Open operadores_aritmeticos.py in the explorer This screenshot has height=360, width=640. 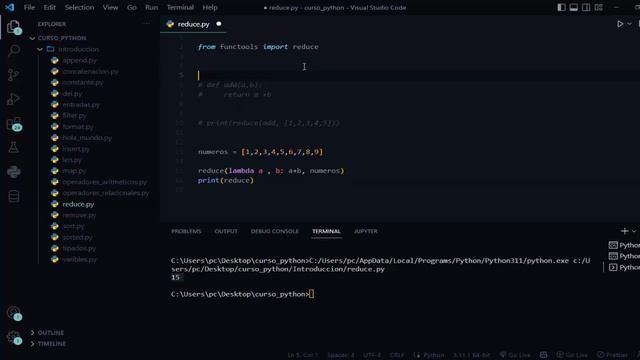point(105,182)
